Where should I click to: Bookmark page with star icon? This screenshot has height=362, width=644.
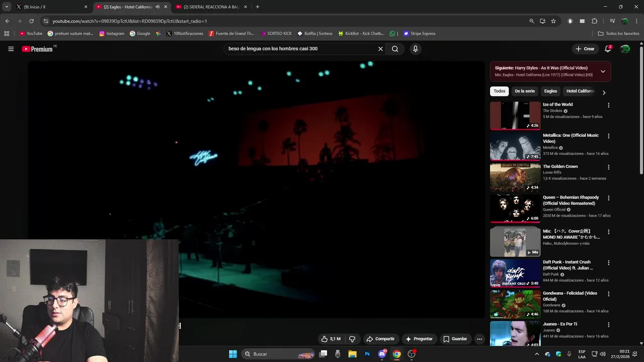553,21
